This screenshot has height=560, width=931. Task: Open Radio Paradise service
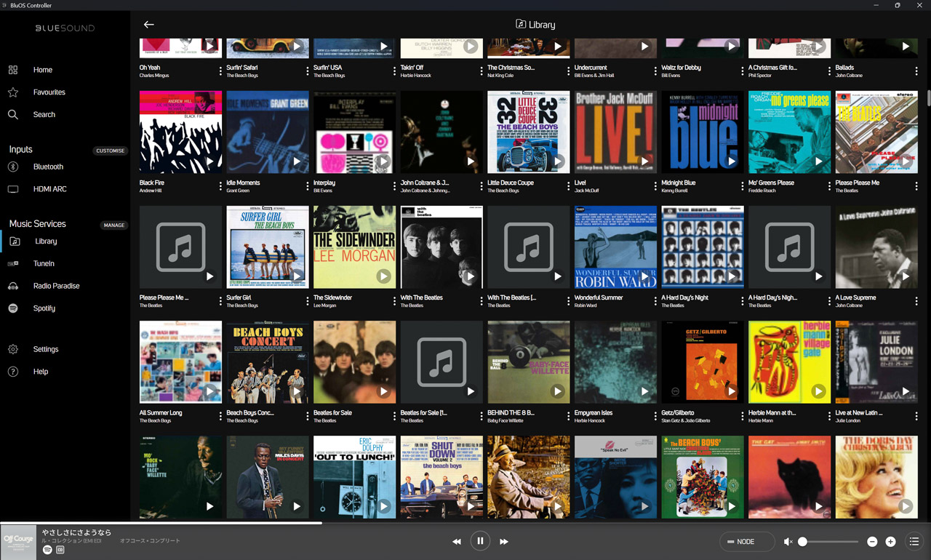click(x=56, y=286)
